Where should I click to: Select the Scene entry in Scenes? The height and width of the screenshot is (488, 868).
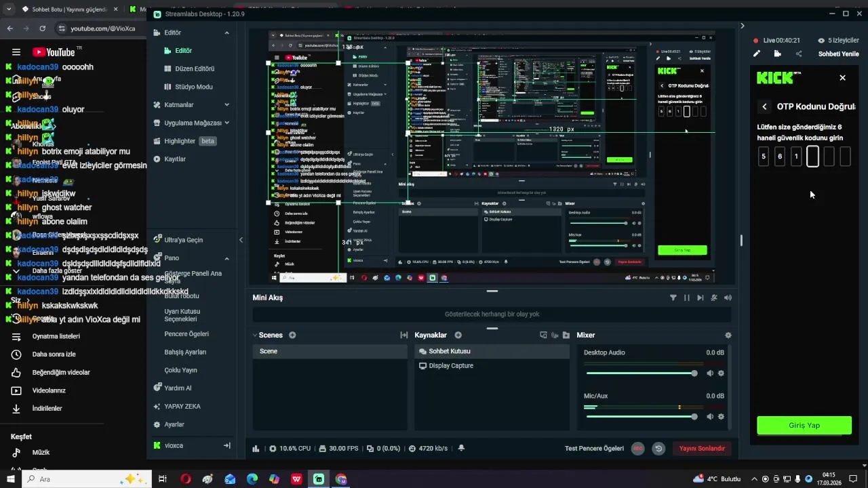tap(330, 351)
